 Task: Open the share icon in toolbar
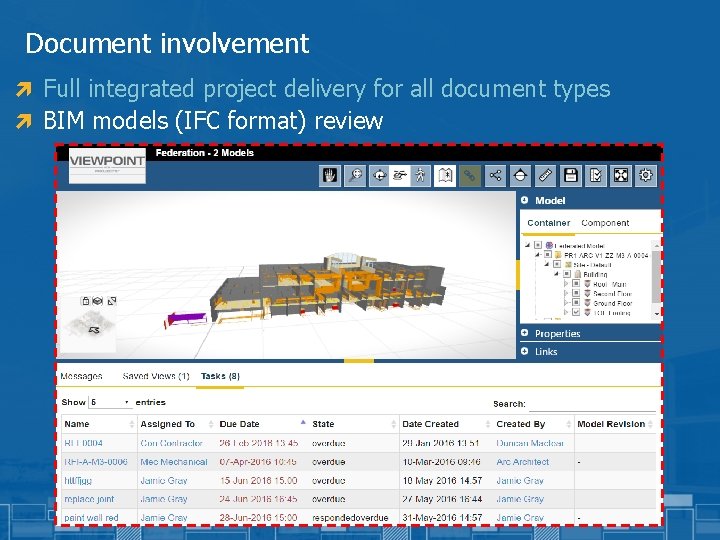pyautogui.click(x=495, y=175)
